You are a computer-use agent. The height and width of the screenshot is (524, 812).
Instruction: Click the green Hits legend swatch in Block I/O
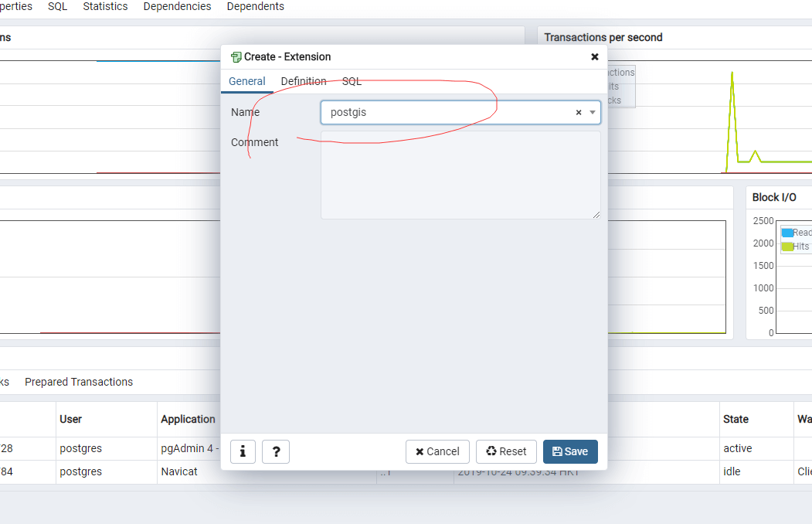pyautogui.click(x=787, y=247)
